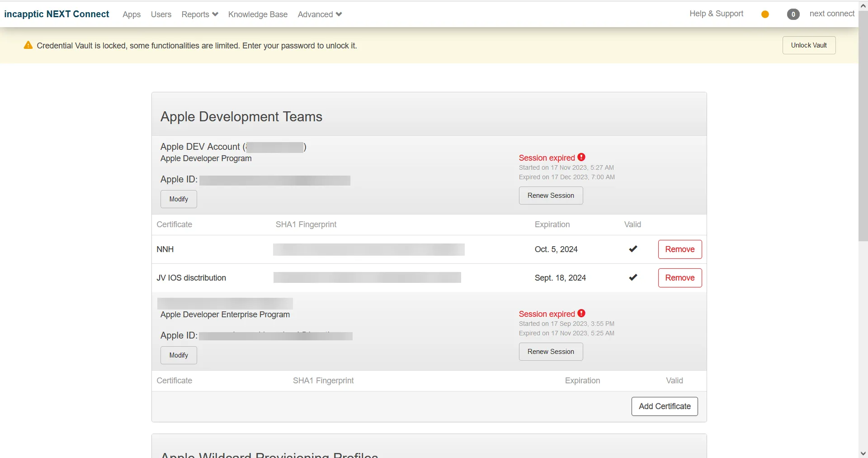868x458 pixels.
Task: Click the incapptic NEXT Connect logo
Action: coord(57,14)
